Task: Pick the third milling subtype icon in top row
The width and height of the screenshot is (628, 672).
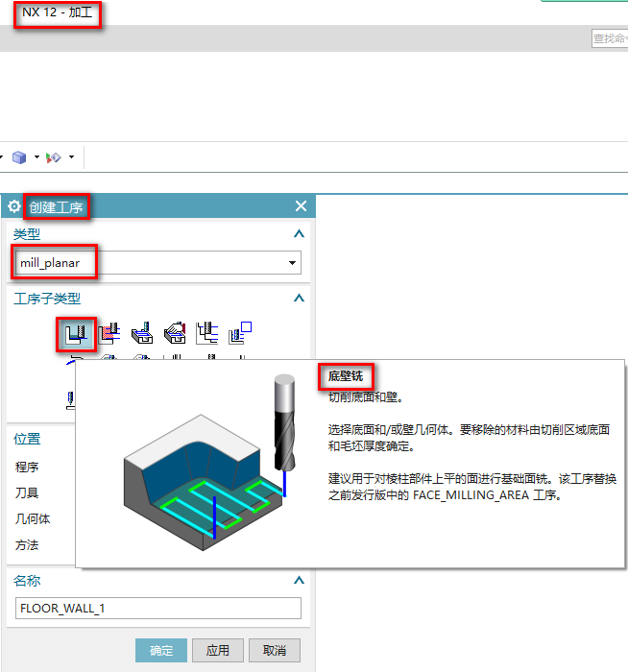Action: (x=141, y=333)
